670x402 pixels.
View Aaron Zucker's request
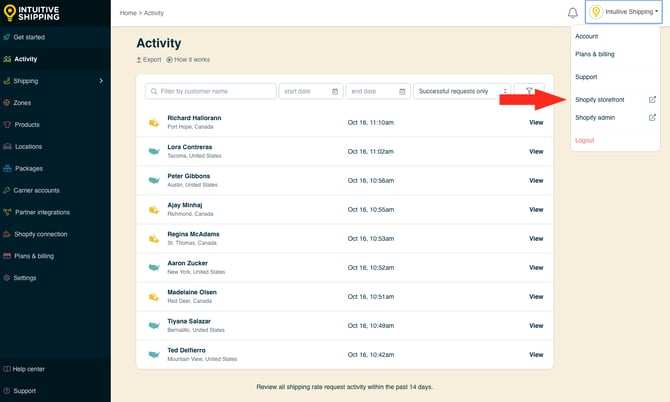[x=536, y=268]
